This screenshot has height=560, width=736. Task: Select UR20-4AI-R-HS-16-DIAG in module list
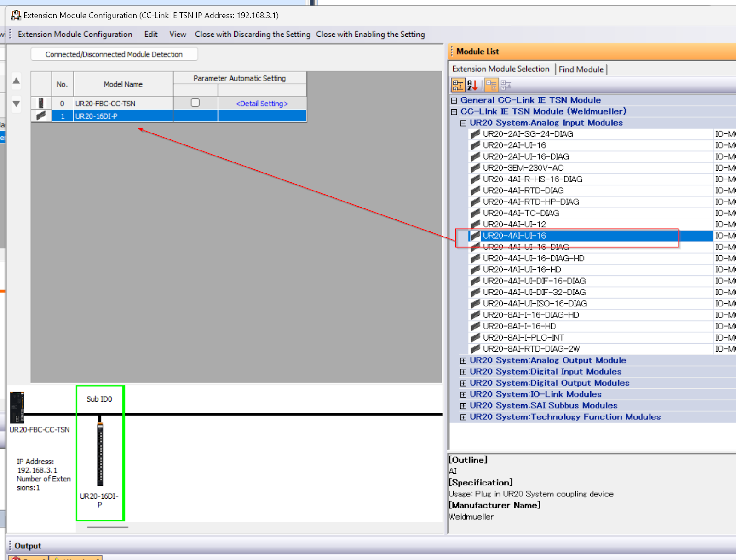pos(591,179)
